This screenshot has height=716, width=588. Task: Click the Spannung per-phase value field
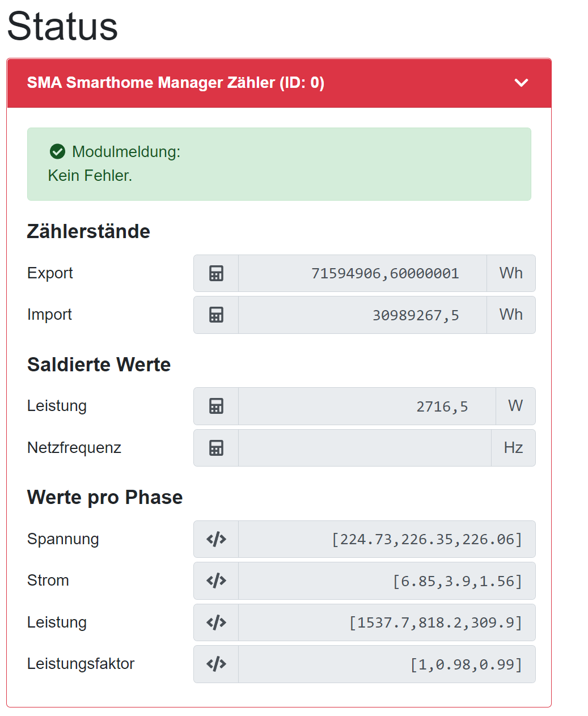[x=387, y=539]
